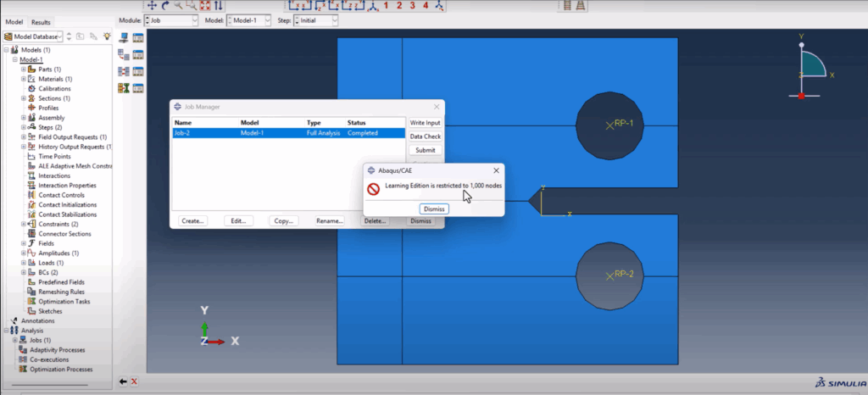Select the Job-2 row in Job Manager
The image size is (868, 395).
(x=289, y=133)
